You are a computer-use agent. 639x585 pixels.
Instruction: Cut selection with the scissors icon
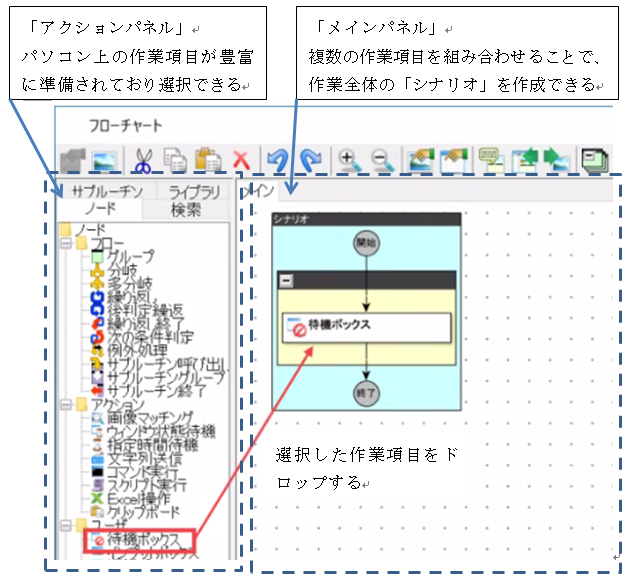coord(143,161)
